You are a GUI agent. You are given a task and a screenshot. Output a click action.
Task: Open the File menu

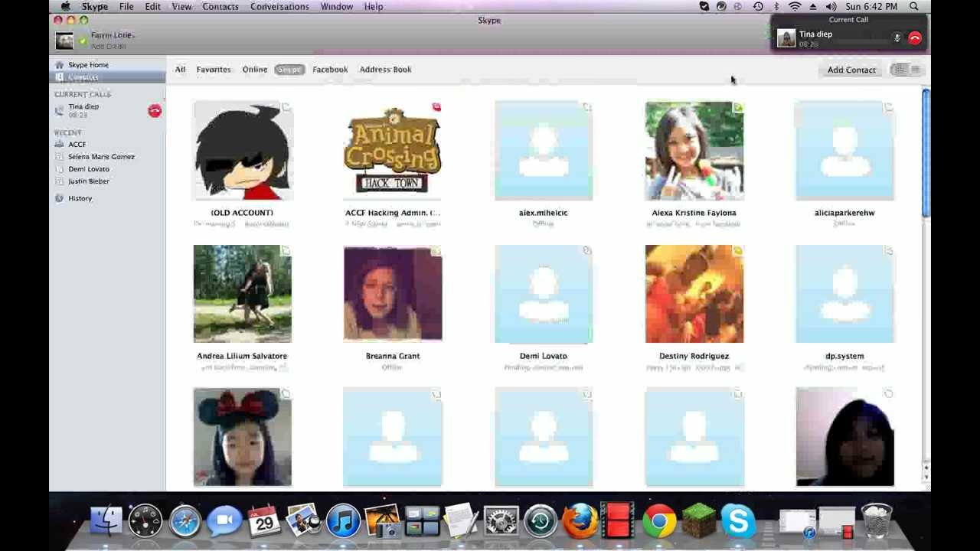pos(126,6)
